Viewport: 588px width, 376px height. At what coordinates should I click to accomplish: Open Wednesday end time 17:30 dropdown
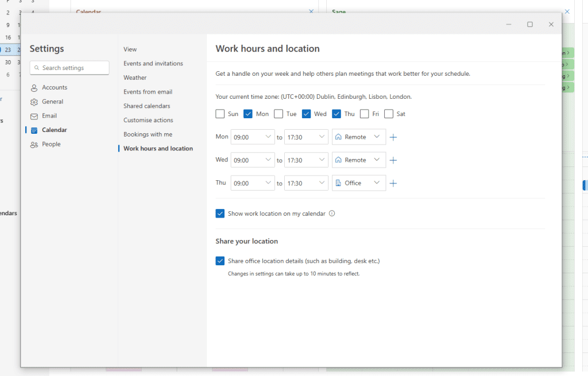[x=306, y=160]
